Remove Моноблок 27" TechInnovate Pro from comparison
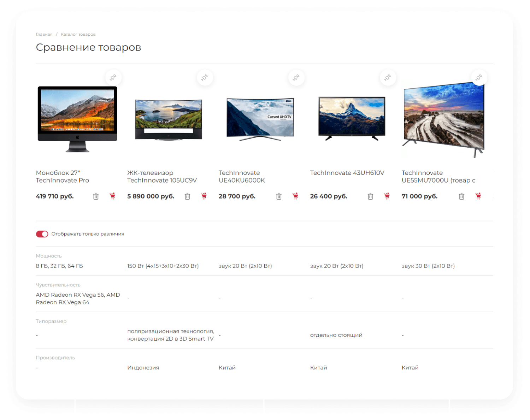This screenshot has height=420, width=530. (x=95, y=196)
